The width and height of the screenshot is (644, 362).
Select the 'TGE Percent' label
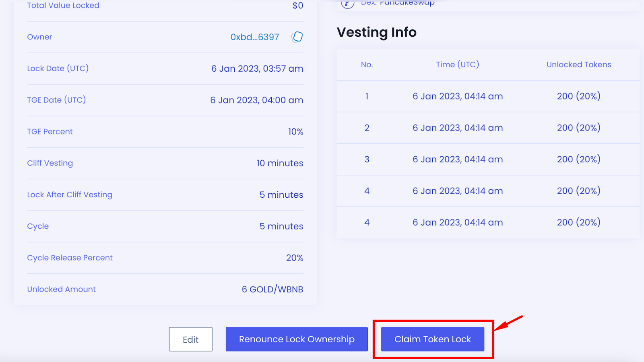(50, 132)
